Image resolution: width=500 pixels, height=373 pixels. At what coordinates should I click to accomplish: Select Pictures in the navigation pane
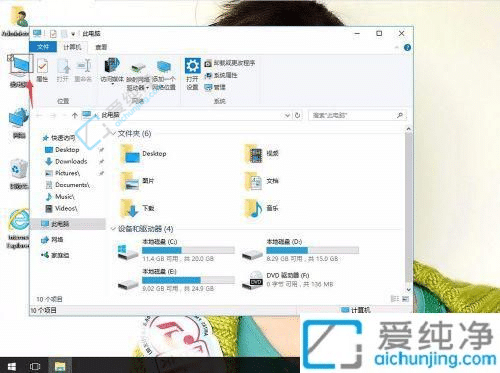point(63,173)
